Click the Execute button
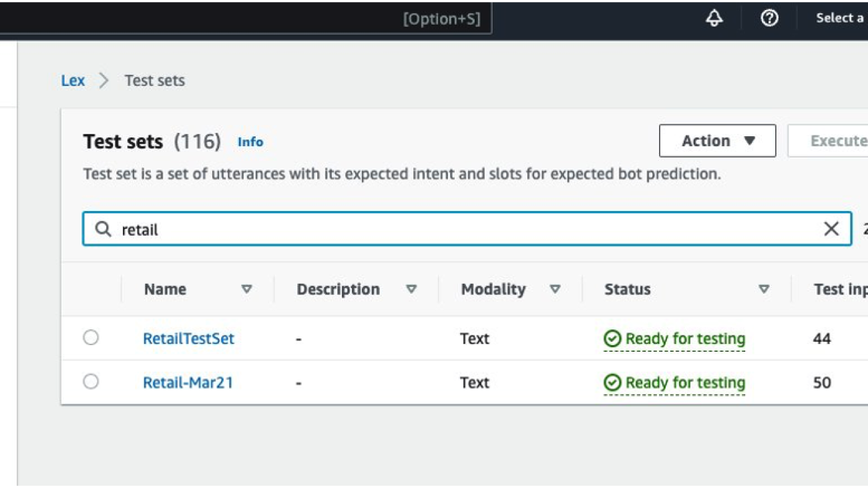 [828, 141]
